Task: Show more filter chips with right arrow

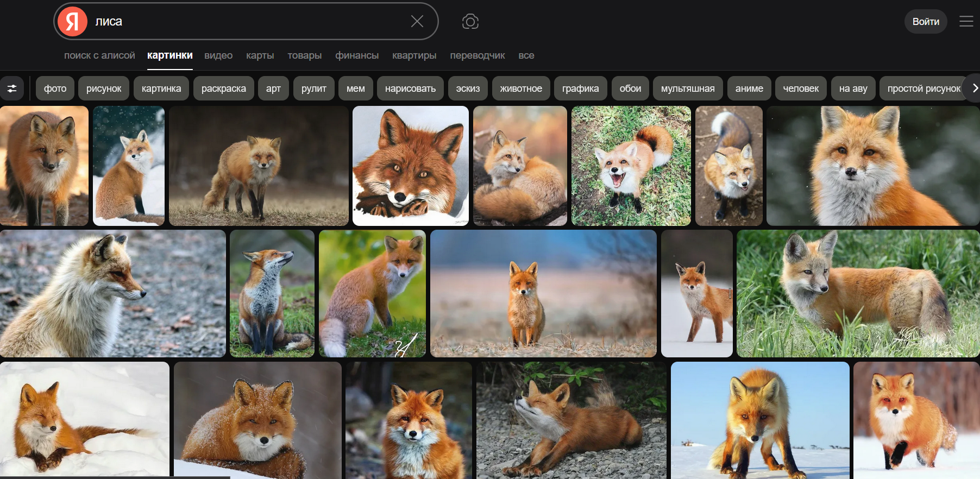Action: [x=974, y=88]
